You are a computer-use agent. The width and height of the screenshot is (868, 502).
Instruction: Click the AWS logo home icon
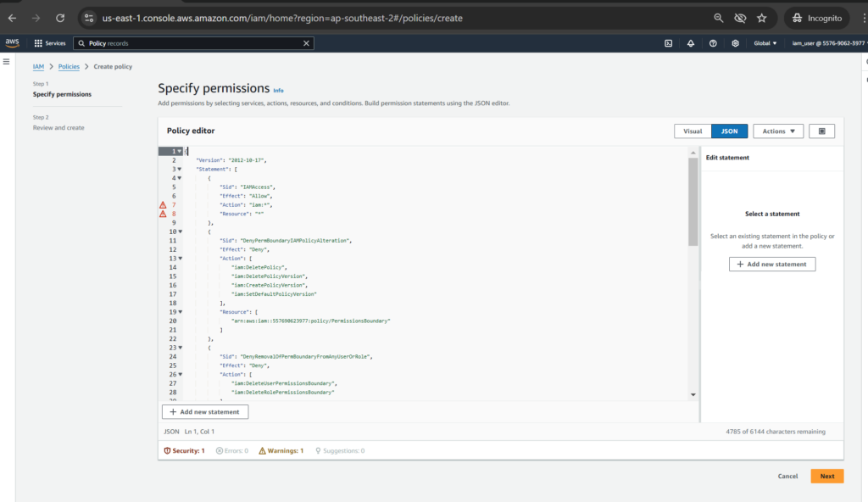pyautogui.click(x=12, y=43)
